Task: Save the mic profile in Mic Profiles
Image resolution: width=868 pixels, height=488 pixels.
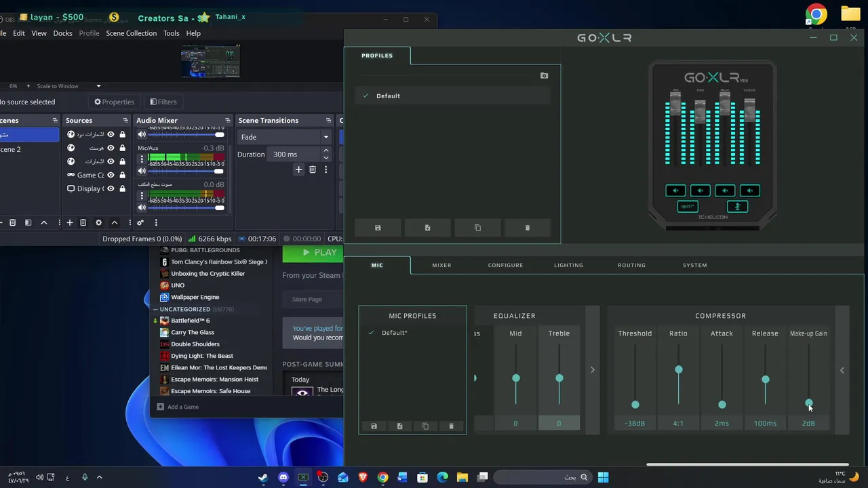Action: (x=374, y=426)
